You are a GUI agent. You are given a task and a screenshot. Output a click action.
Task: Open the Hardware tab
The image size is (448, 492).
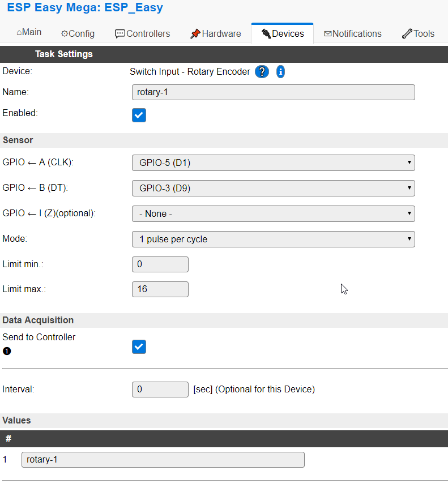216,33
